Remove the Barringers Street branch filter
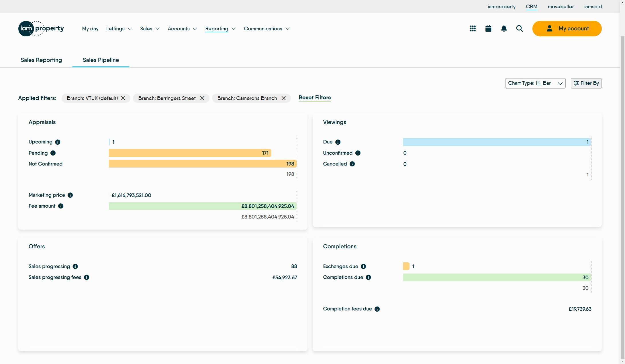This screenshot has height=364, width=625. [x=202, y=98]
